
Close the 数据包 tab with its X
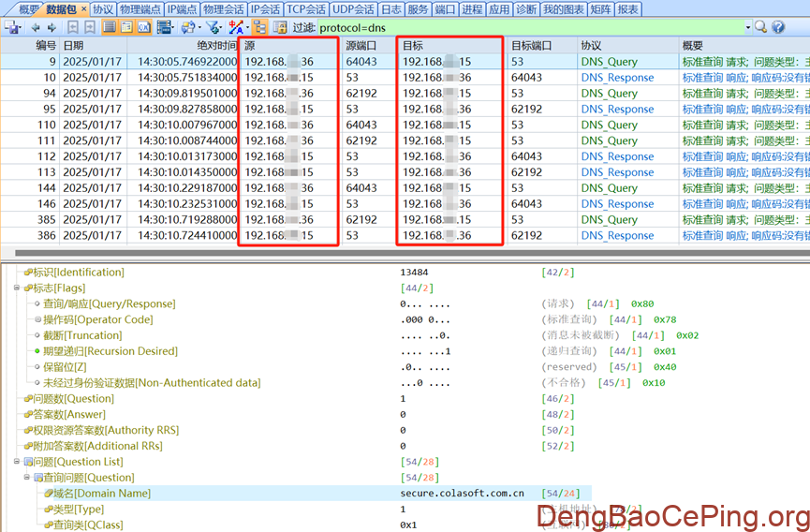coord(82,9)
